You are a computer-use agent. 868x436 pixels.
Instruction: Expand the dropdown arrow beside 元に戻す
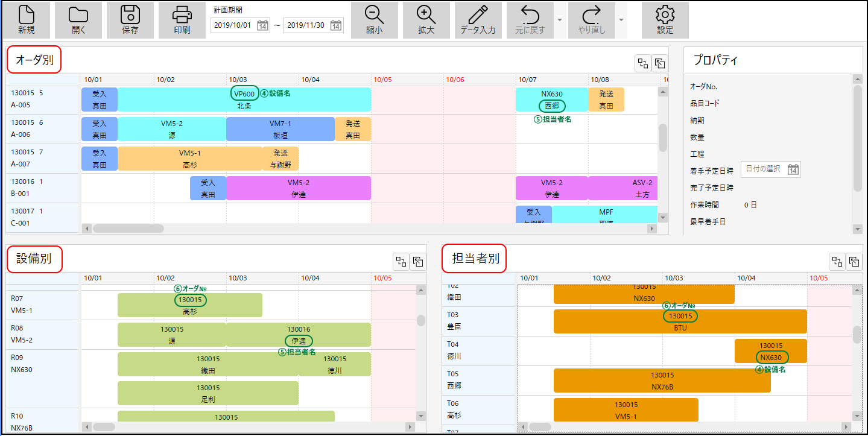[x=560, y=20]
